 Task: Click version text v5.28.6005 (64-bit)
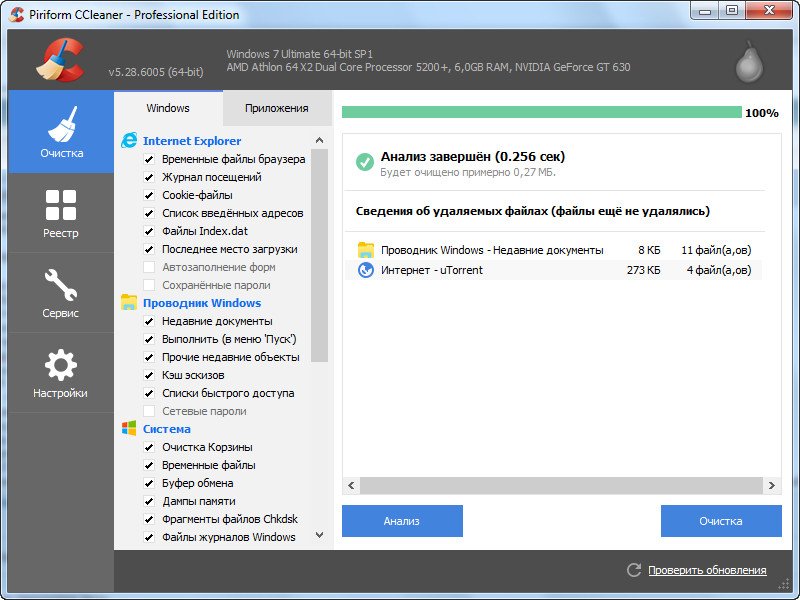click(156, 72)
